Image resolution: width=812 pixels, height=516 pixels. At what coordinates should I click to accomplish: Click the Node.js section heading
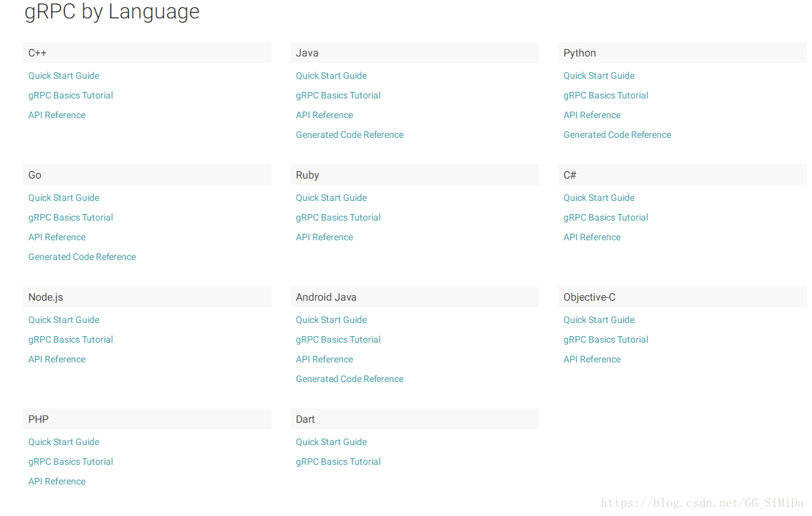[x=147, y=297]
